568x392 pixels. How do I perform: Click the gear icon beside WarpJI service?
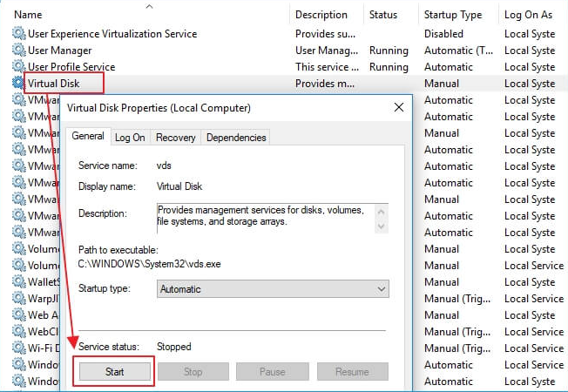pyautogui.click(x=18, y=298)
